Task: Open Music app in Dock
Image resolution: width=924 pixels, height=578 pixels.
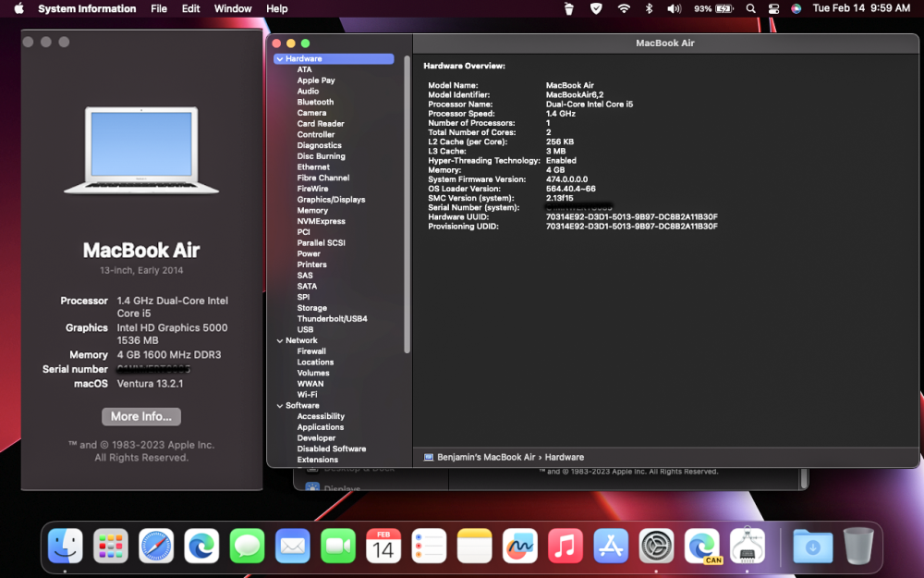Action: [x=565, y=547]
